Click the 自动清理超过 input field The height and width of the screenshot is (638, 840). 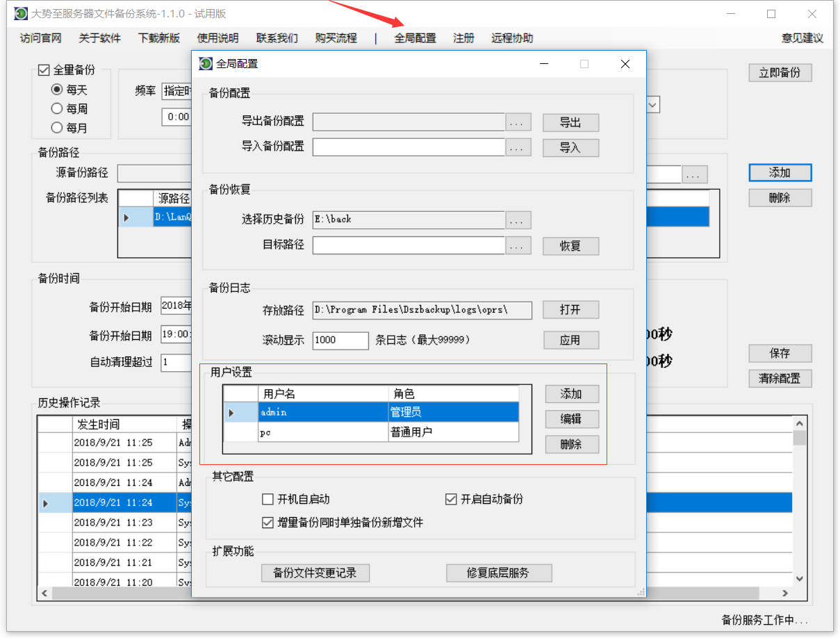(176, 362)
